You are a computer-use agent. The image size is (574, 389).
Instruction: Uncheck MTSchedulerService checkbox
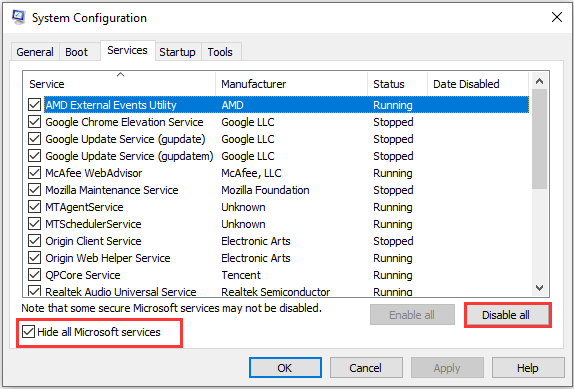coord(34,224)
